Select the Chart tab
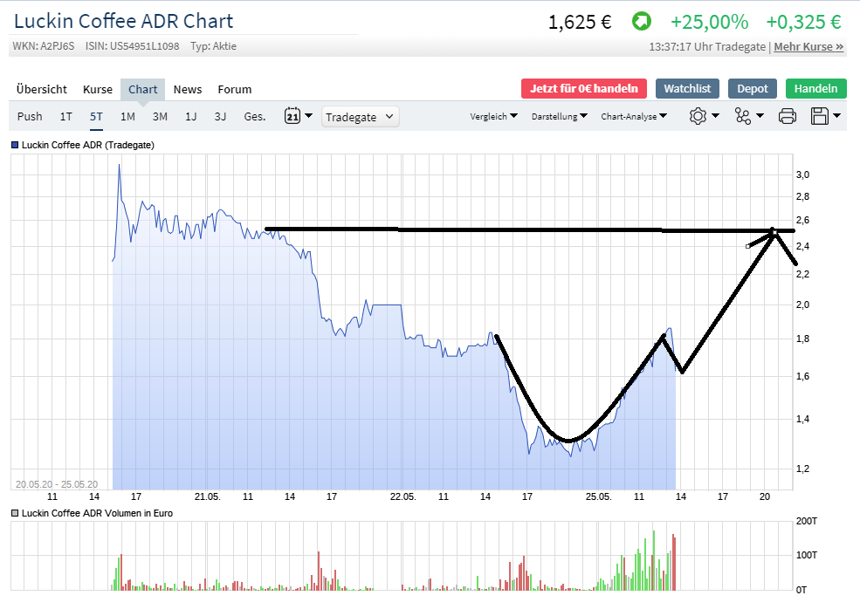 point(142,89)
